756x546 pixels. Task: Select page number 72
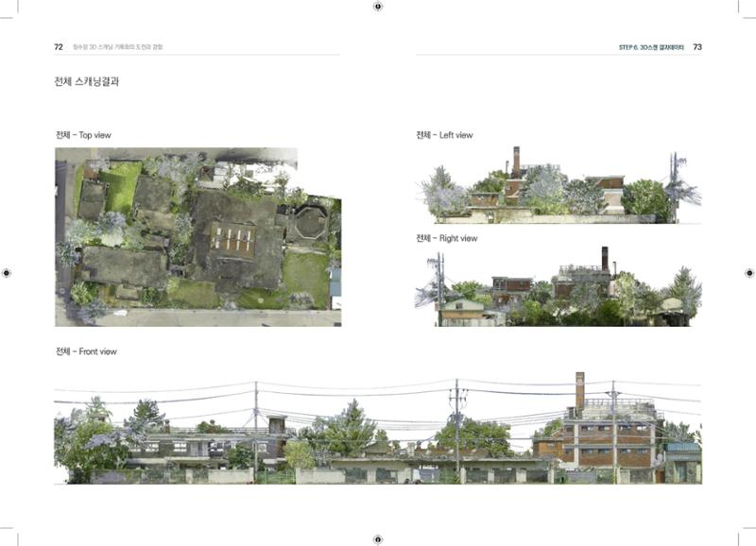(59, 46)
